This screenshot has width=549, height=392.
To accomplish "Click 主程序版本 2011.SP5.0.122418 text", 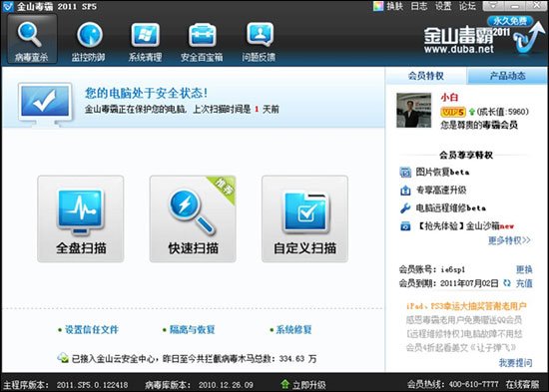I will pos(65,385).
